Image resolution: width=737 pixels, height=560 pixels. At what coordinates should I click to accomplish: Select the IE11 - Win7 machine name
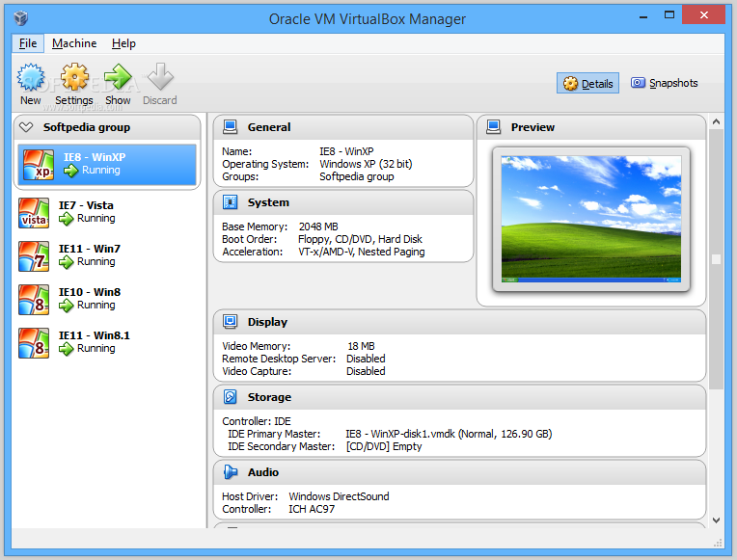point(90,249)
